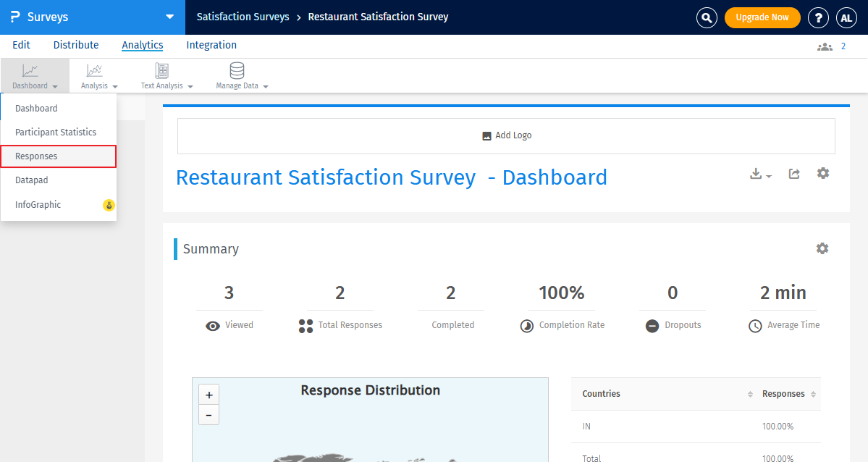Open the download/export icon on dashboard
The image size is (868, 462).
(757, 174)
